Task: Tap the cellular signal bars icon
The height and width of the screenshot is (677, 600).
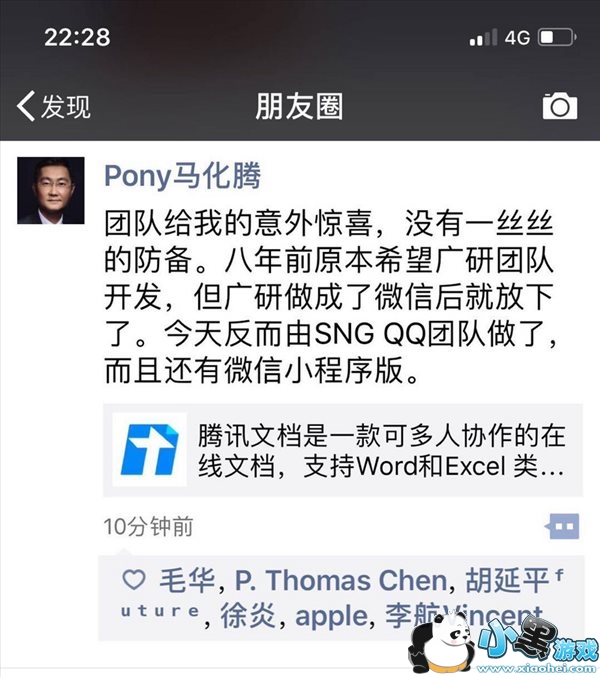Action: pos(483,38)
